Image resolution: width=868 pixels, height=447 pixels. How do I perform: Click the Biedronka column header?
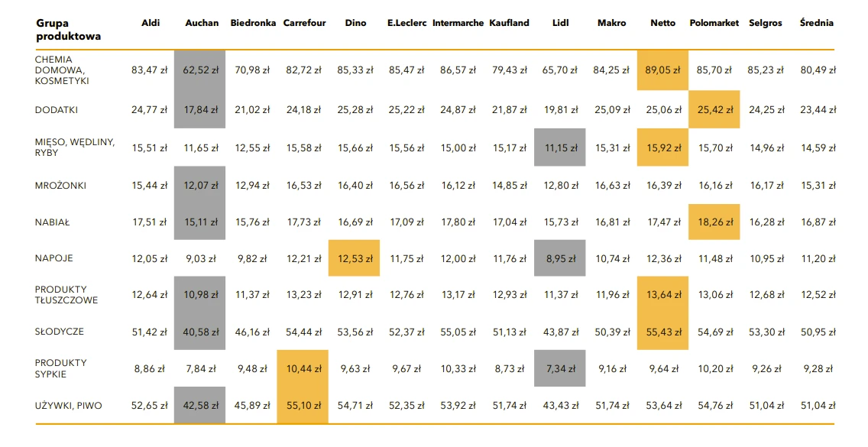point(253,23)
